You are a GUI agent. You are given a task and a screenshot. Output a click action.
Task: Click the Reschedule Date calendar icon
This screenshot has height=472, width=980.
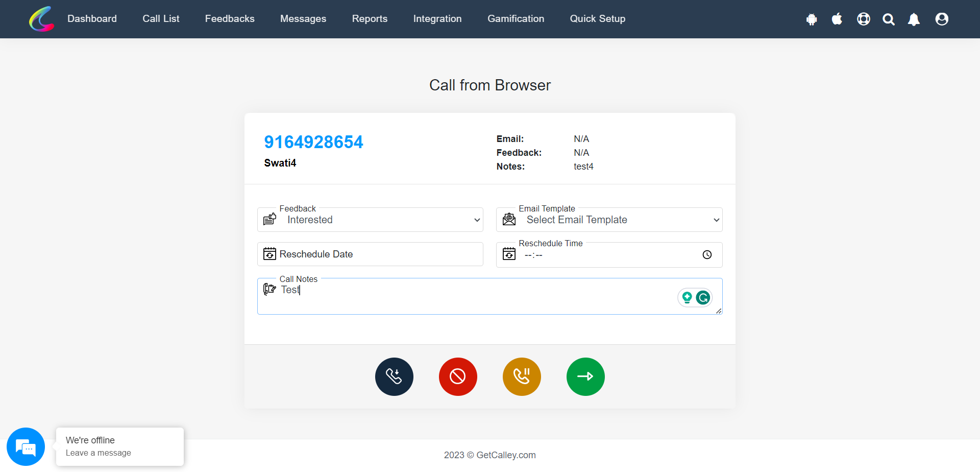[269, 254]
